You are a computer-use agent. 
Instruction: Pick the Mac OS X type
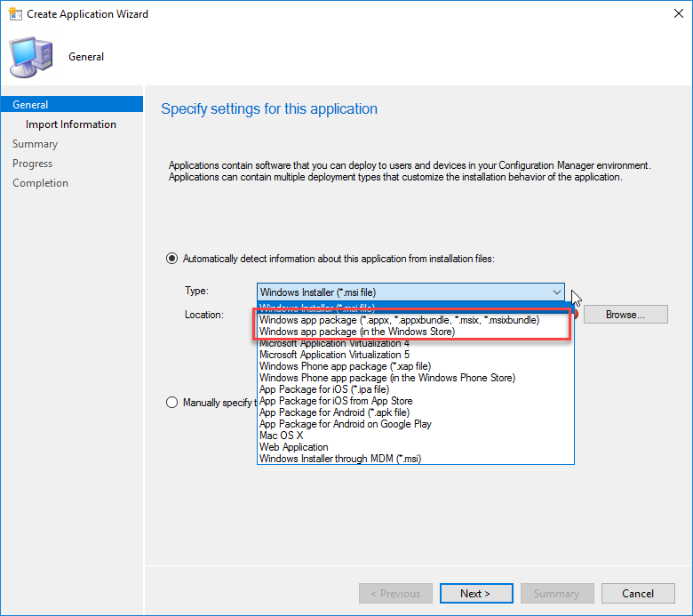[x=281, y=436]
